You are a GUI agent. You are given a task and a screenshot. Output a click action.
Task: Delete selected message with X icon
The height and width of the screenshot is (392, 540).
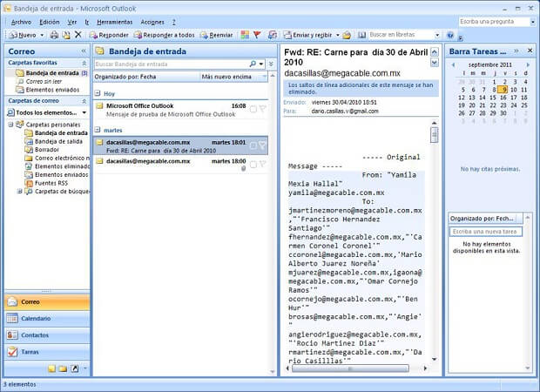click(x=78, y=35)
